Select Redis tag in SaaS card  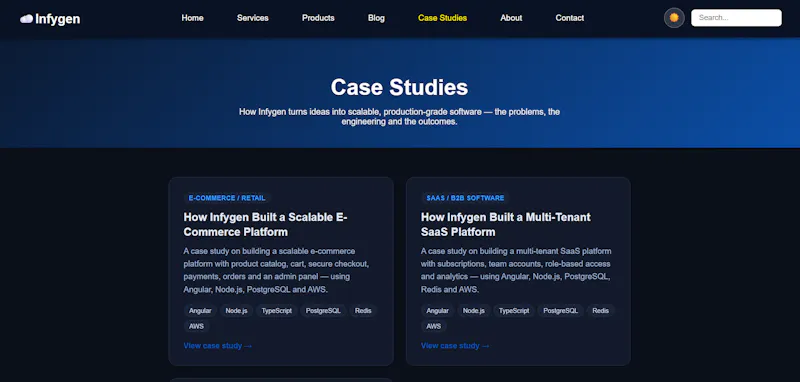(x=601, y=311)
